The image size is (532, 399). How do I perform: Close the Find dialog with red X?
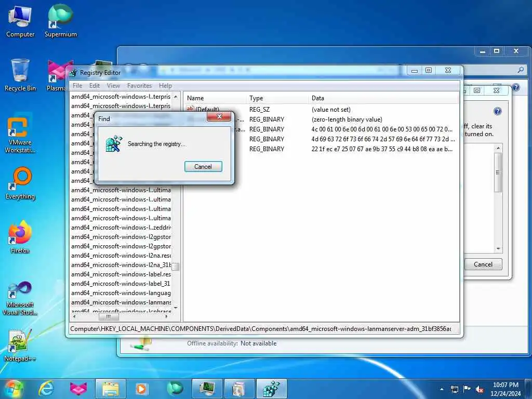point(219,117)
